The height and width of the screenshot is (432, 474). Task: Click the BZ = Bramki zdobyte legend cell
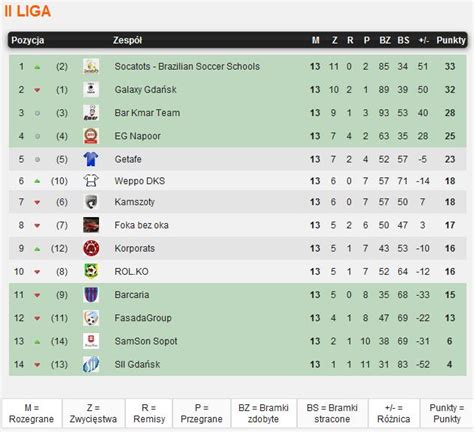tap(263, 413)
